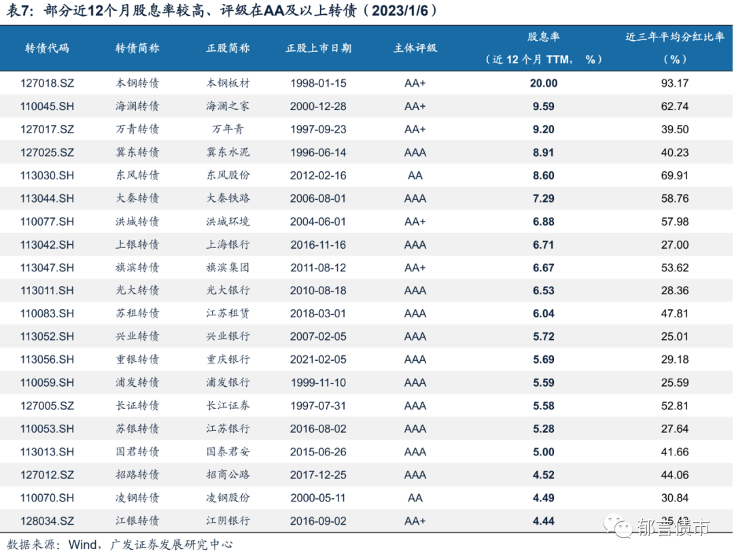Select the code cell 110077.SH
Image resolution: width=734 pixels, height=560 pixels.
(47, 222)
